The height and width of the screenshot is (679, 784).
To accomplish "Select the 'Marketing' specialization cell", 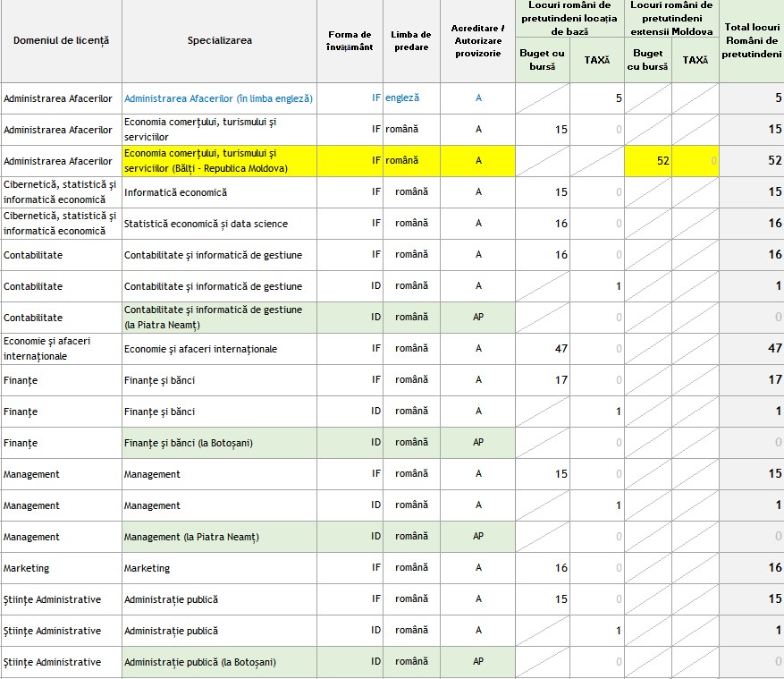I will (x=220, y=568).
